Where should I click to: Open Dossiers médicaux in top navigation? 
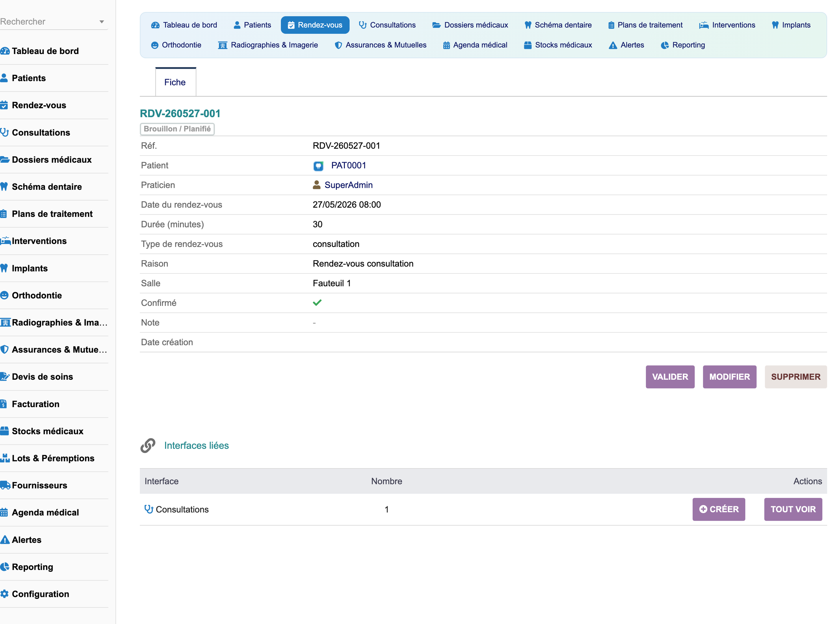tap(470, 25)
